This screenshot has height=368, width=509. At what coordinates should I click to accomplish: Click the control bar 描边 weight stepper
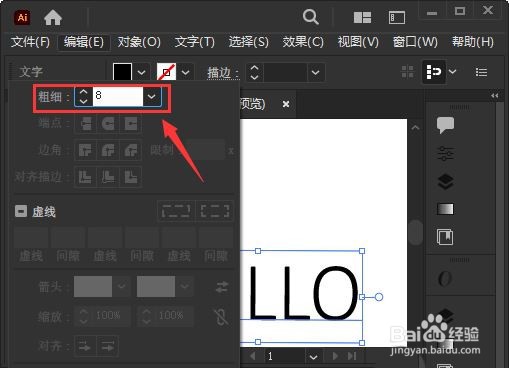[x=255, y=72]
